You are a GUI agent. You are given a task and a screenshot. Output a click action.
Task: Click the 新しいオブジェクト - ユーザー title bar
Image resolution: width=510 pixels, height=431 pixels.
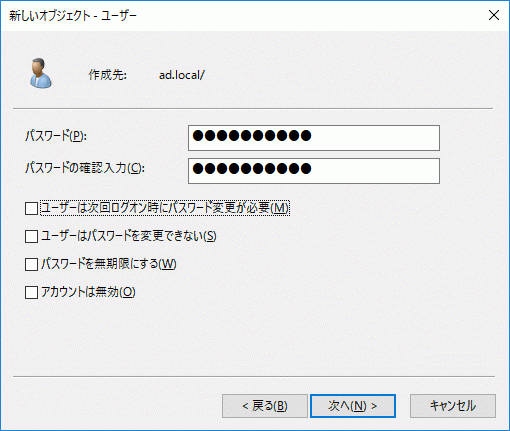click(73, 16)
